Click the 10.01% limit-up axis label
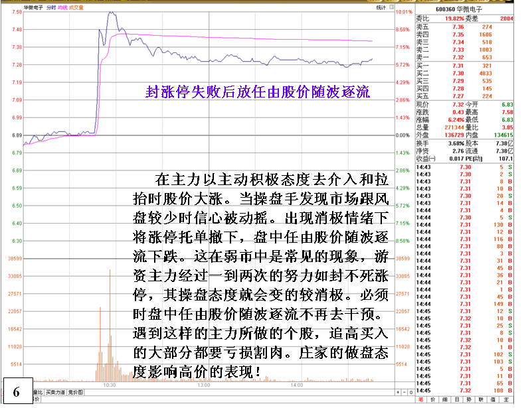 pyautogui.click(x=404, y=12)
